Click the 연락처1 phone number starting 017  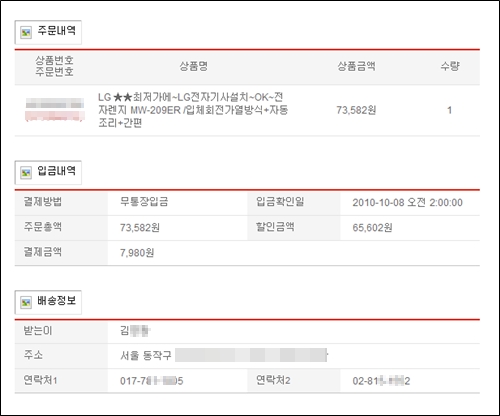coord(152,381)
